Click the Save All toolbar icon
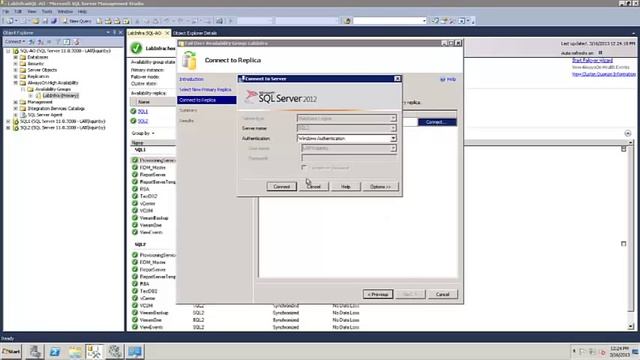Image resolution: width=640 pixels, height=360 pixels. 53,21
